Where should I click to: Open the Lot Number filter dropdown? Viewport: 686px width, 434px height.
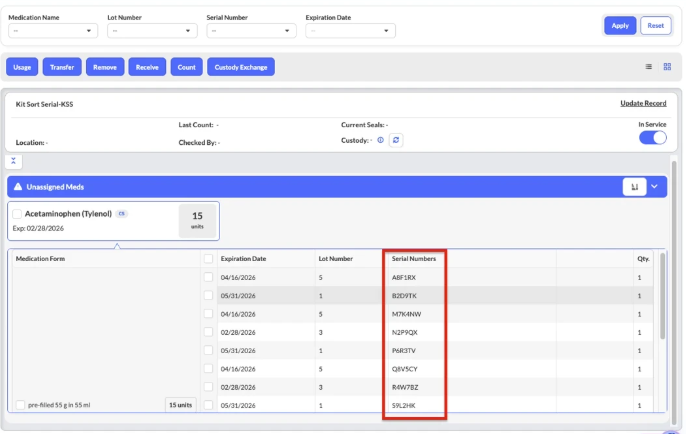click(x=150, y=30)
